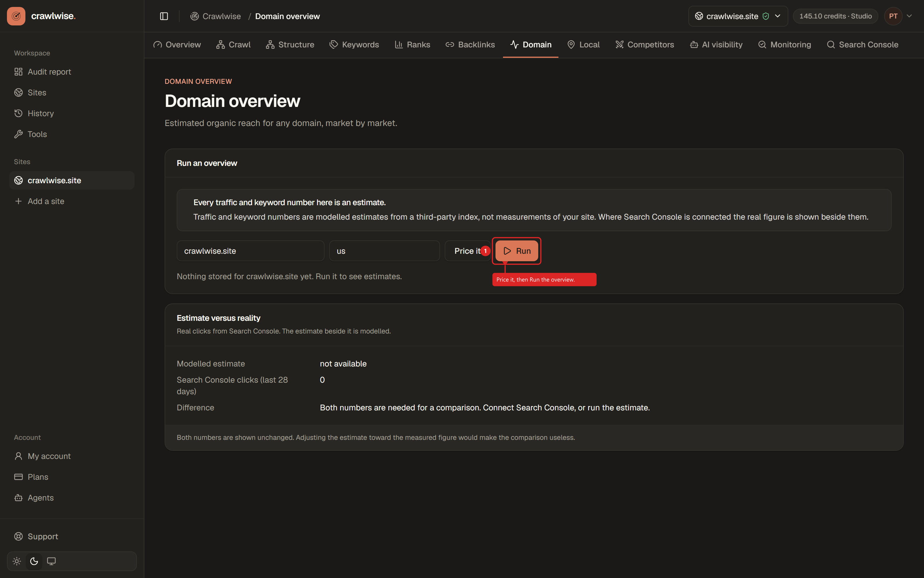924x578 pixels.
Task: Open the Backlinks tab
Action: (470, 45)
